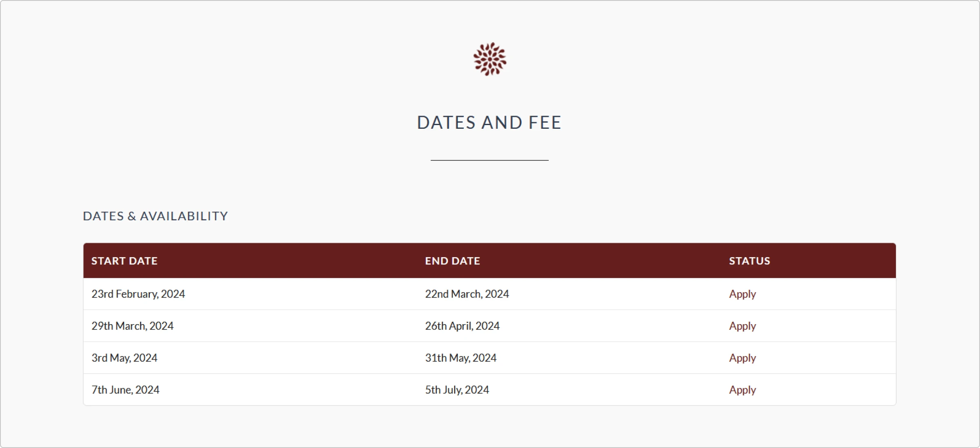Select the 26th April, 2024 end date cell

click(462, 326)
